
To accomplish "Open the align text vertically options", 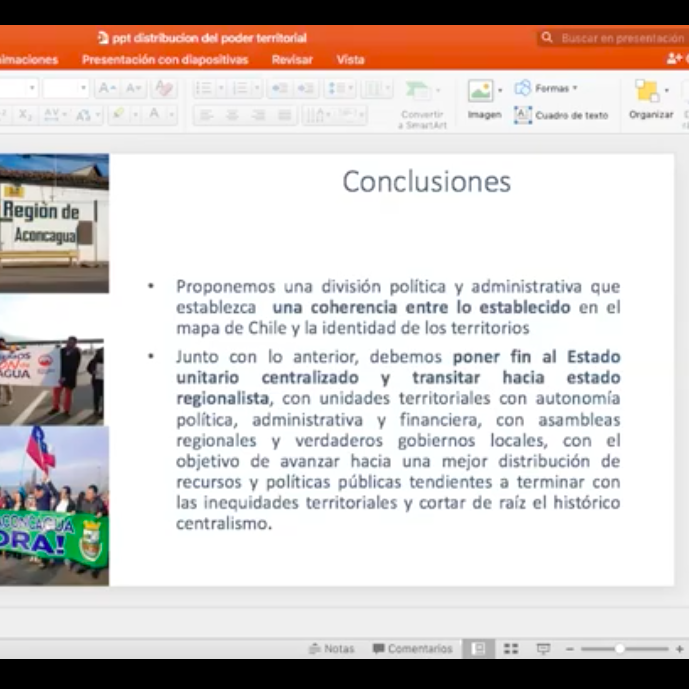I will pos(350,116).
